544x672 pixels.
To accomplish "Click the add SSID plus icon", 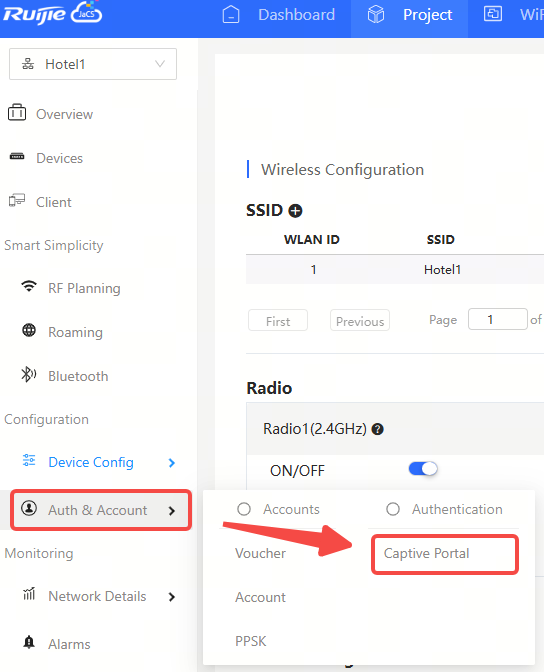I will 295,211.
